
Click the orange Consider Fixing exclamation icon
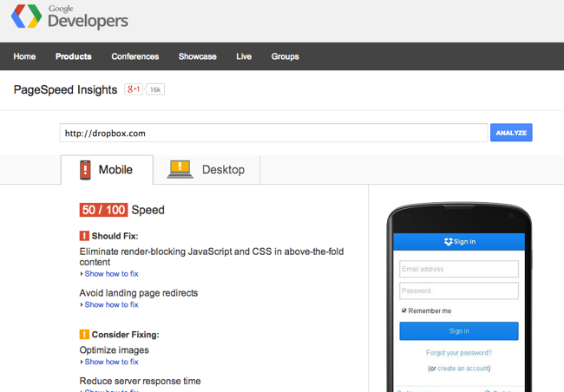pos(84,335)
